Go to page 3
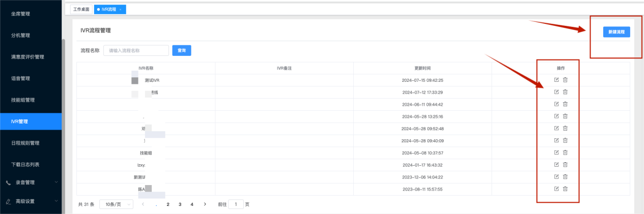644x214 pixels. pyautogui.click(x=180, y=204)
